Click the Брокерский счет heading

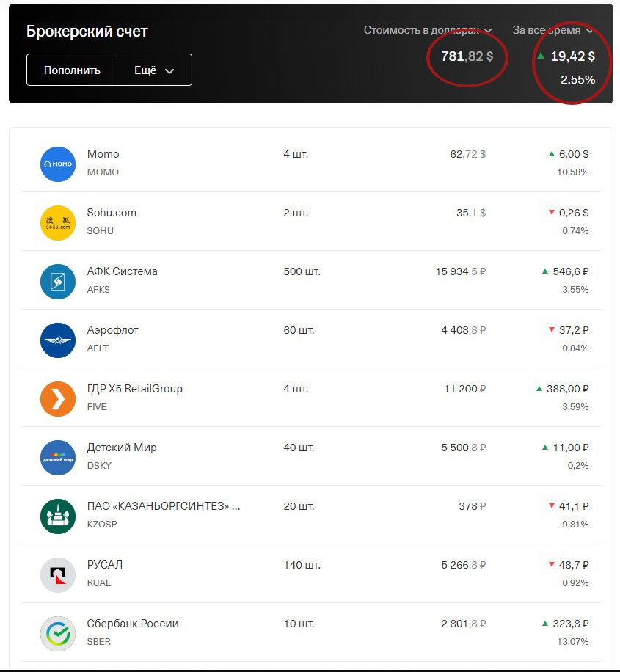tap(87, 32)
